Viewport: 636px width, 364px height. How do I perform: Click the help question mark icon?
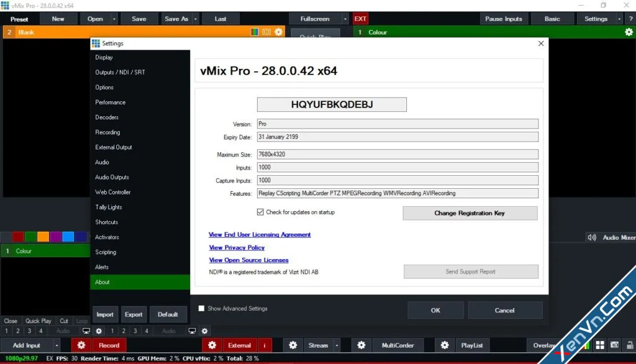pyautogui.click(x=630, y=19)
